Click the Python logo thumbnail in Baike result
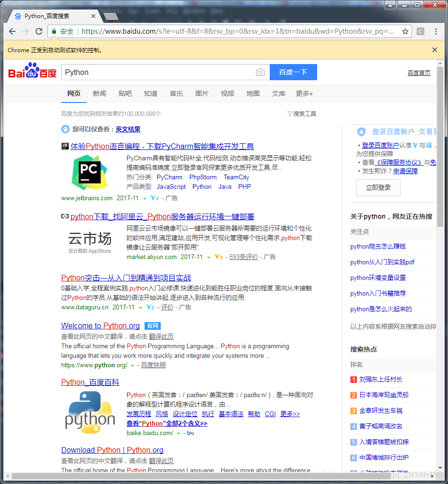 click(x=90, y=412)
